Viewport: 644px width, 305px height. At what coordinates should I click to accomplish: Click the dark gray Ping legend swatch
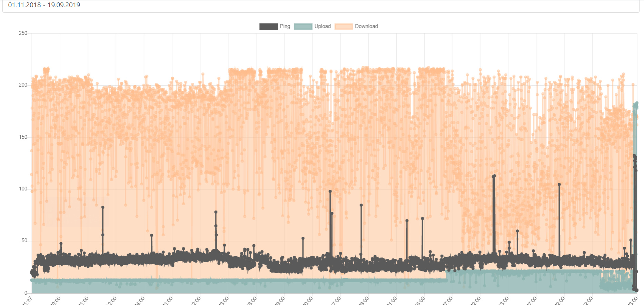click(x=268, y=27)
